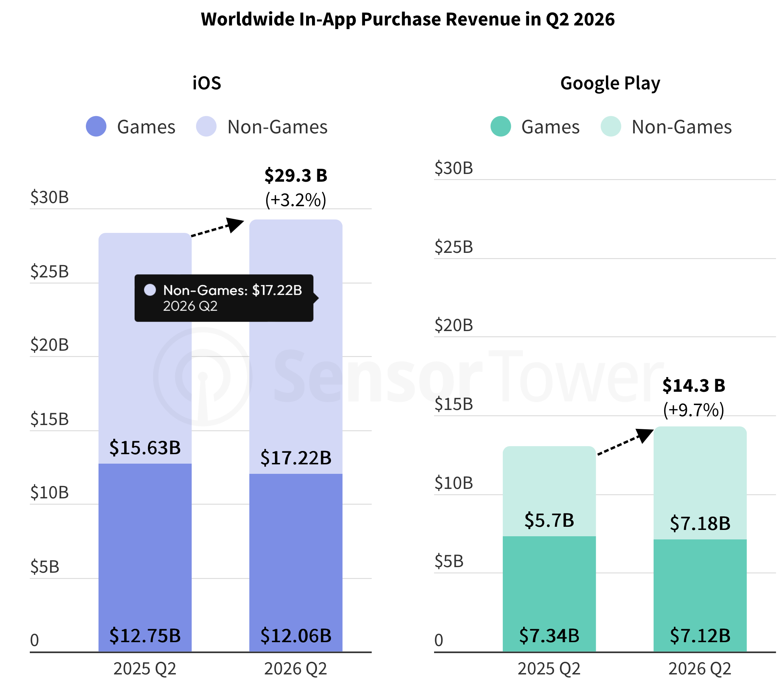
Task: Click the Google Play "$5B" axis label
Action: click(x=449, y=561)
